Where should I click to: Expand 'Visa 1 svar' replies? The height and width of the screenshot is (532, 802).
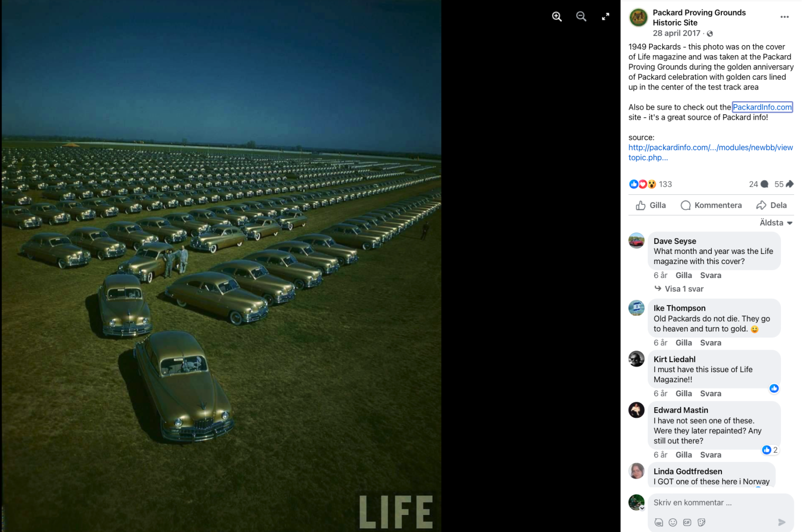[679, 289]
